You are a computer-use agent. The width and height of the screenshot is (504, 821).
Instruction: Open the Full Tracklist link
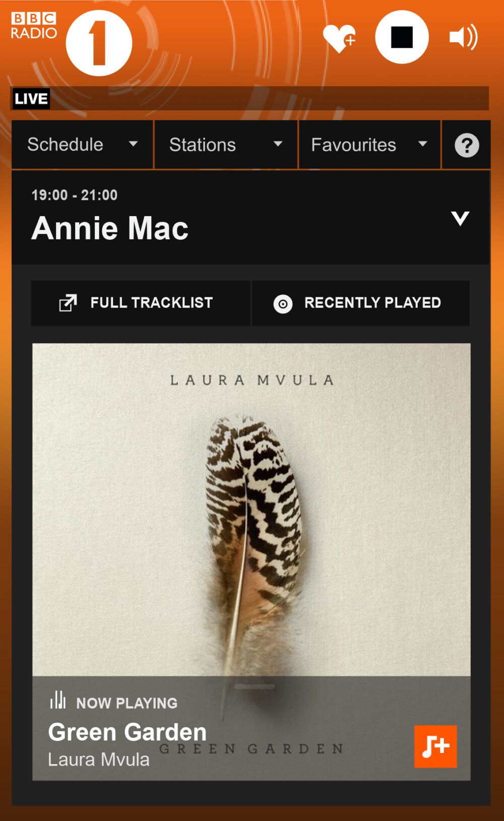pos(141,303)
